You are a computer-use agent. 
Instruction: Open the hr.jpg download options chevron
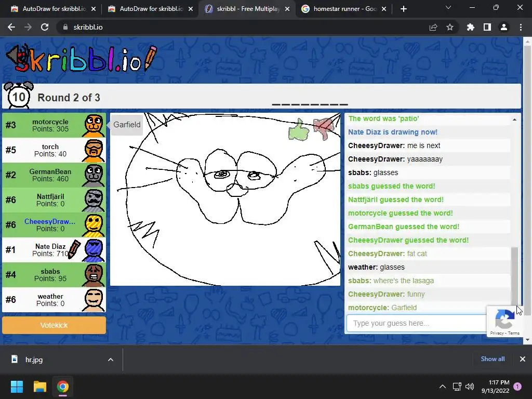coord(111,360)
